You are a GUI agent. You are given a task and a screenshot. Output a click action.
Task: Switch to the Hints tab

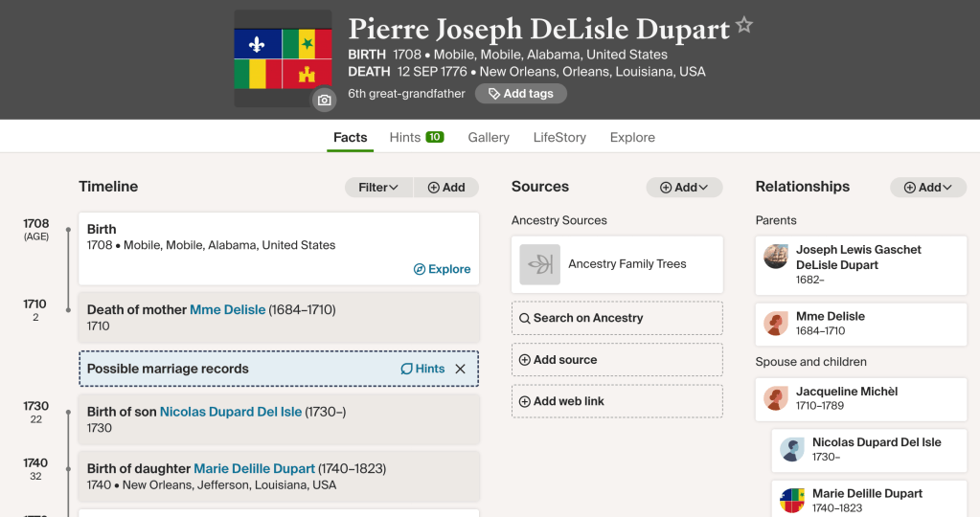pos(416,137)
